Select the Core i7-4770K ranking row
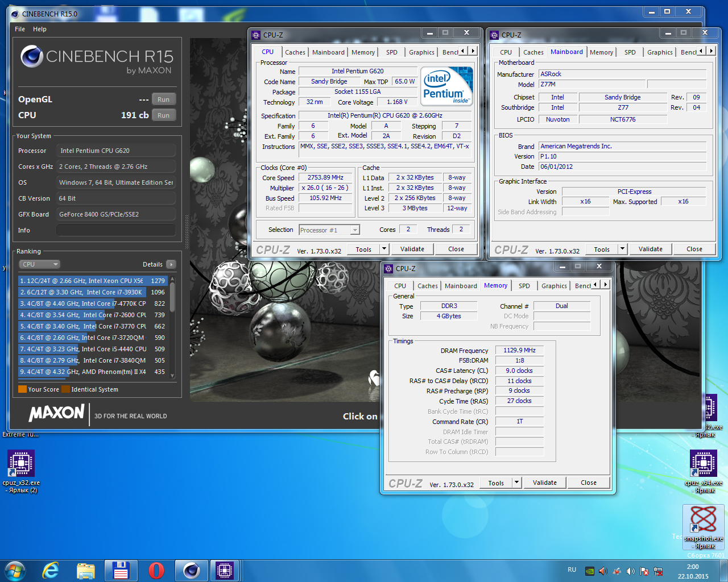728x582 pixels. coord(92,304)
